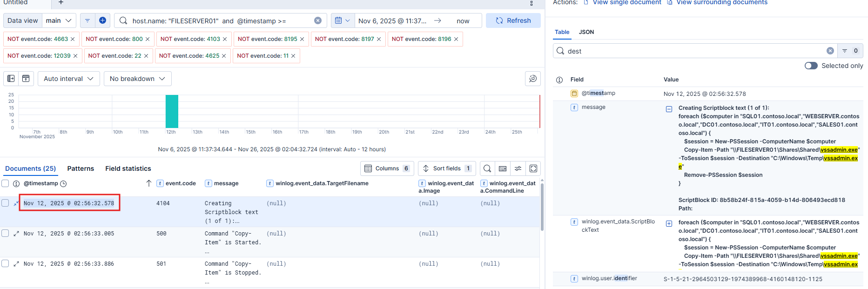Viewport: 868px width, 289px height.
Task: Clear the dest field search
Action: (830, 51)
